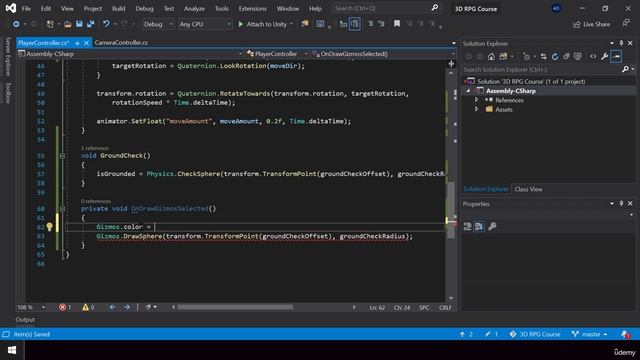Open the Debug configuration dropdown
This screenshot has width=640, height=360.
point(158,24)
